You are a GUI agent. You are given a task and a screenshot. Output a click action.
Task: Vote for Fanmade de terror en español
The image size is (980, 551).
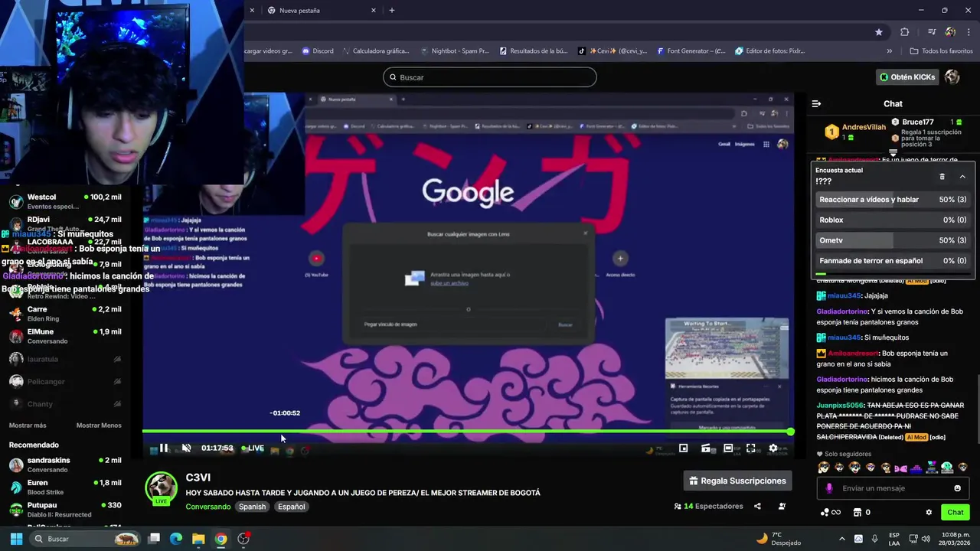click(x=893, y=260)
